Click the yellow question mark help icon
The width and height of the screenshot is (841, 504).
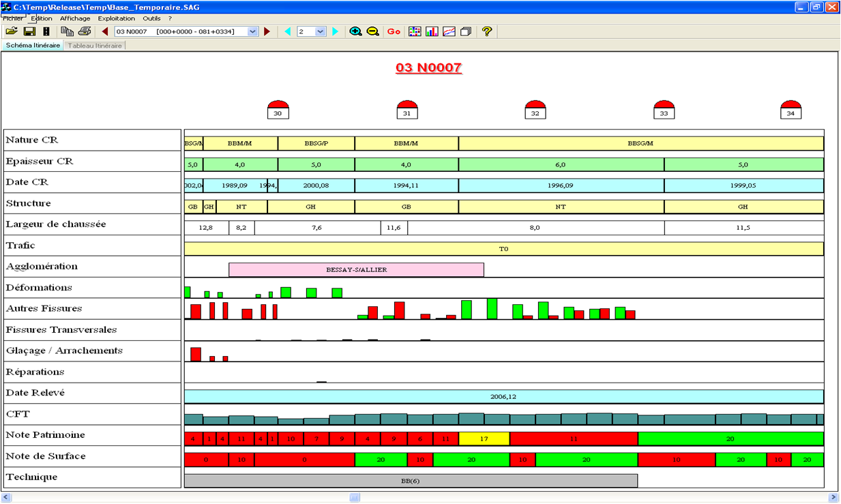[x=486, y=31]
